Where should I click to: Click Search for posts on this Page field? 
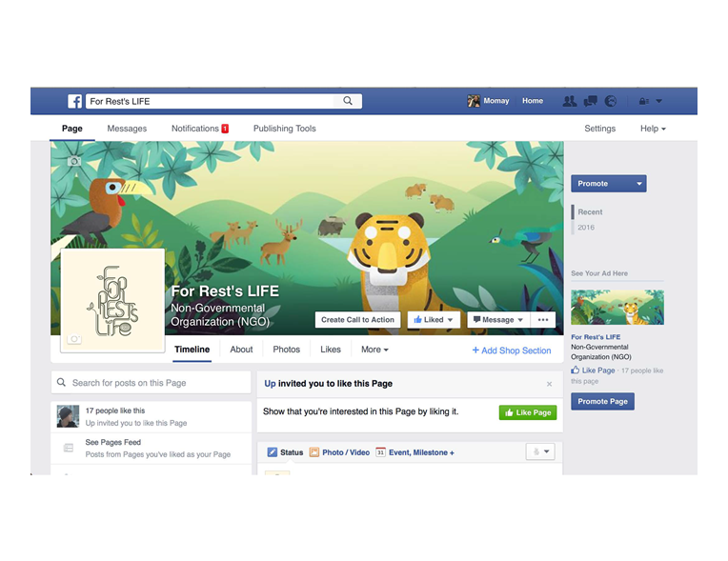click(151, 383)
